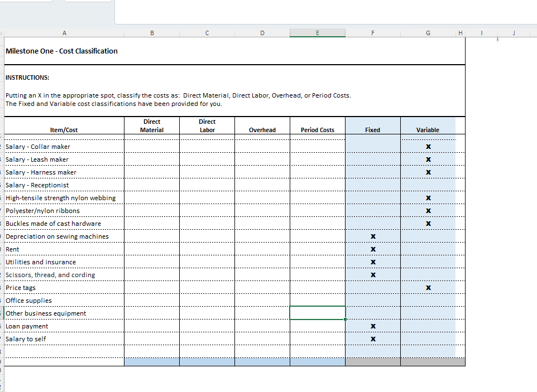This screenshot has height=392, width=537.
Task: Click Variable X for Polyester/nylon ribbons
Action: click(428, 211)
